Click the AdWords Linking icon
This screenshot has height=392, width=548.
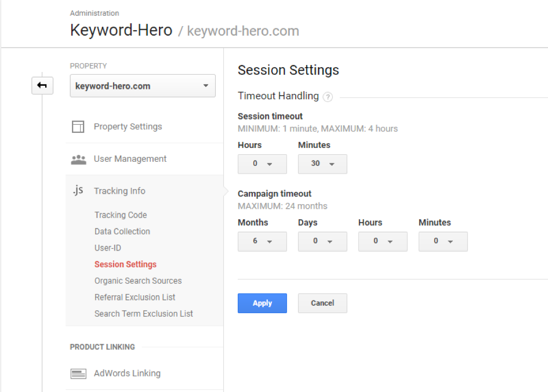(78, 373)
